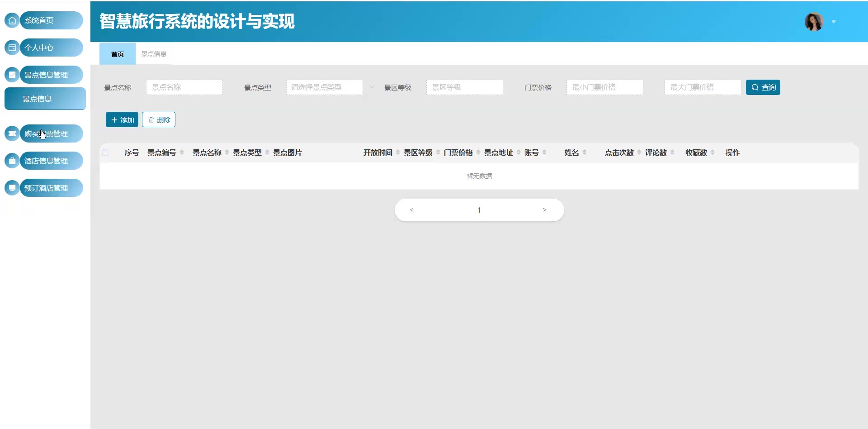
Task: Toggle the select-all checkbox in table header
Action: (x=105, y=153)
